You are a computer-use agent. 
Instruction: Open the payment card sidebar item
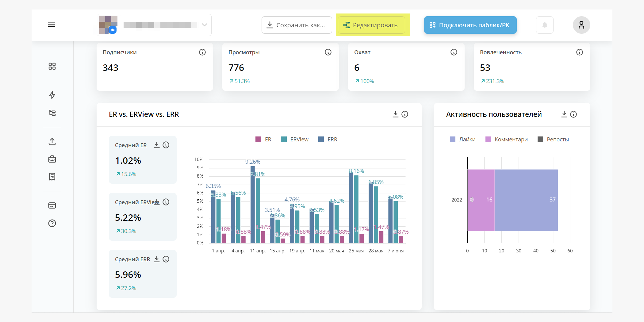pos(52,205)
